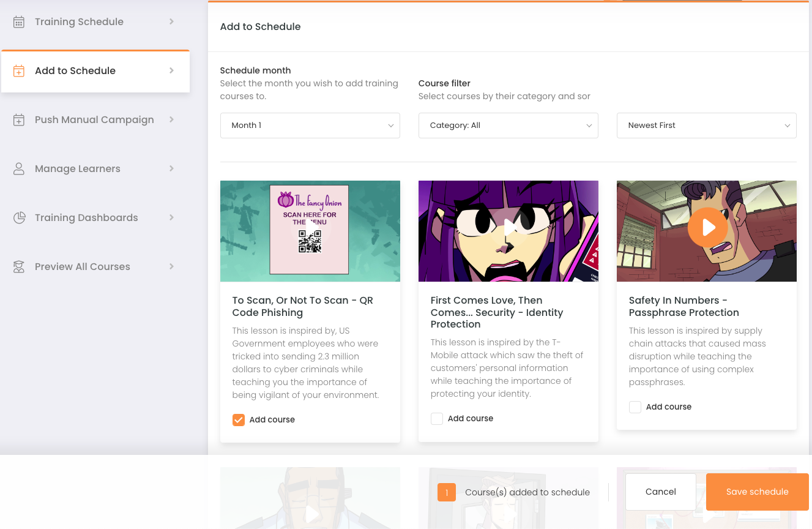Open Preview All Courses page
This screenshot has width=812, height=529.
tap(95, 267)
